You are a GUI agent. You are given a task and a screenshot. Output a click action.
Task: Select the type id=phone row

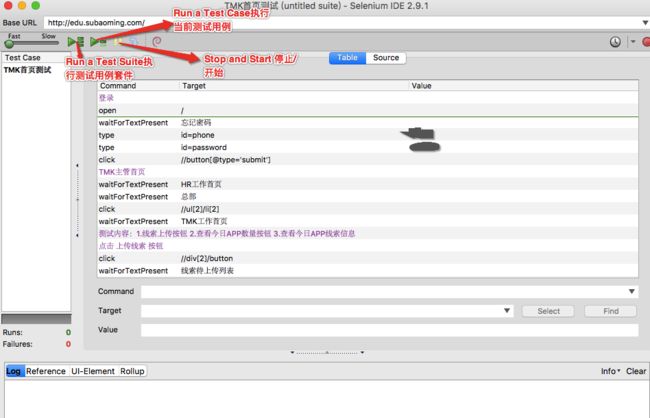[x=368, y=135]
